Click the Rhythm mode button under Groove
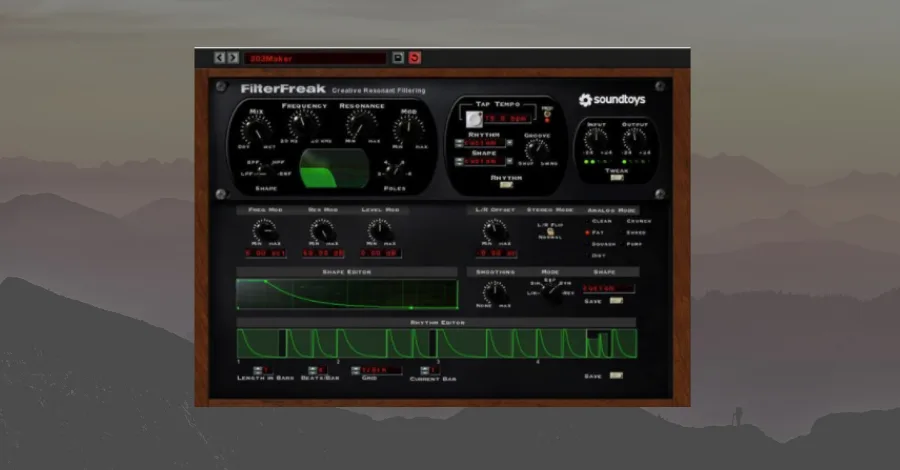 506,185
